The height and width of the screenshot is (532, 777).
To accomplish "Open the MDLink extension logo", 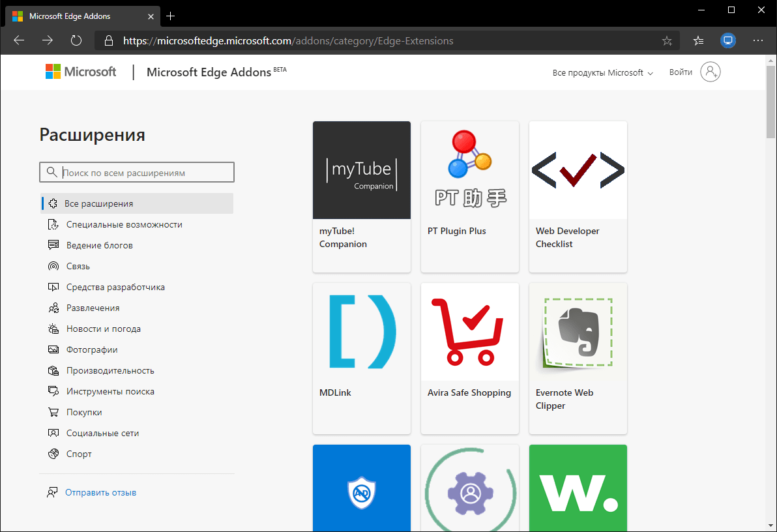I will [362, 332].
